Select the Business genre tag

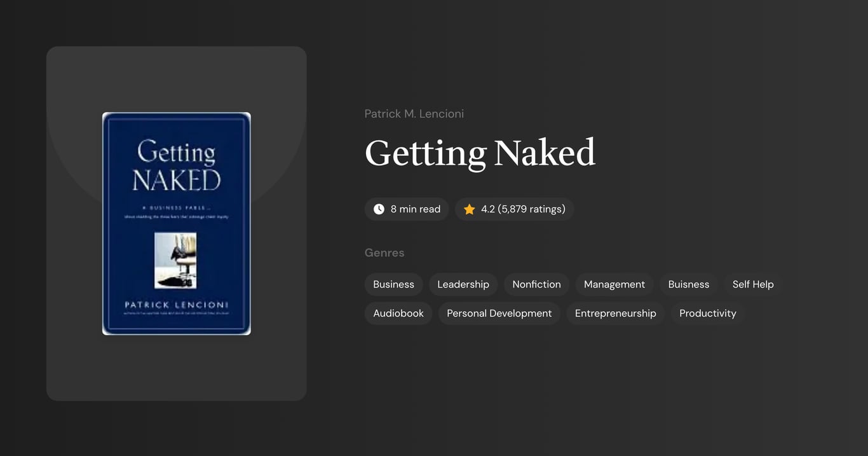tap(394, 284)
